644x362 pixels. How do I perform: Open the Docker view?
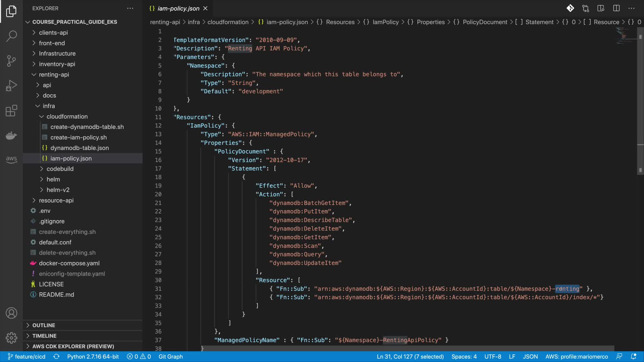pyautogui.click(x=11, y=135)
